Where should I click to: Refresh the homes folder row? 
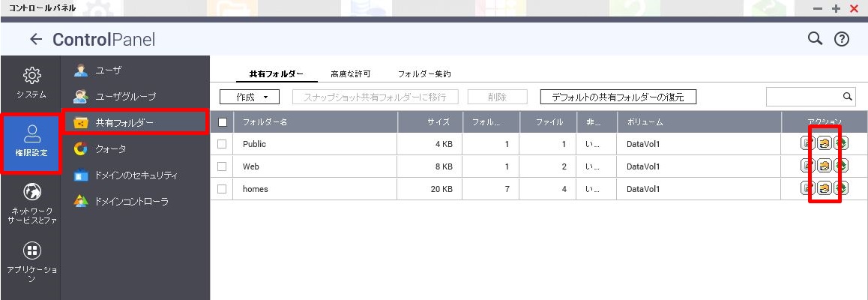pyautogui.click(x=842, y=189)
